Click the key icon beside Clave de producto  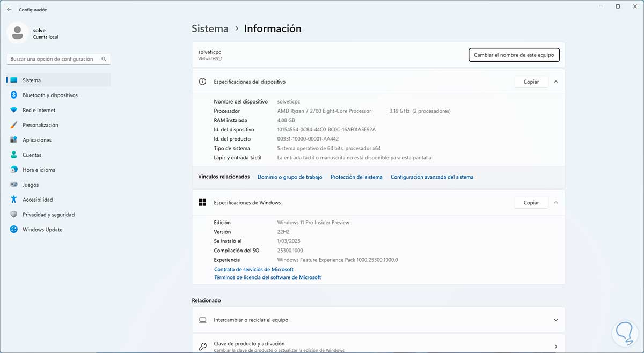tap(202, 347)
